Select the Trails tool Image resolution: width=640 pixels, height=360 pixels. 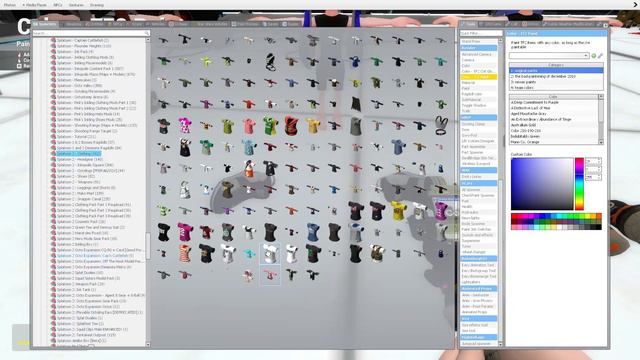[478, 111]
